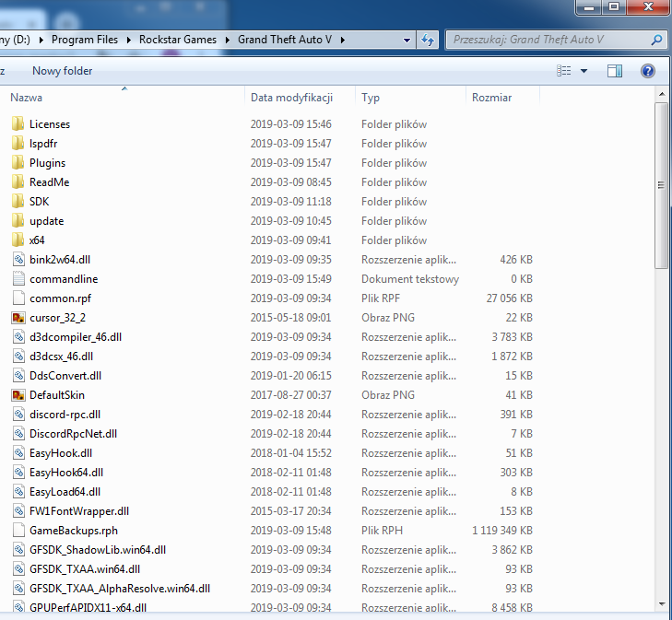Select the bink2w64.dll file icon

(18, 259)
